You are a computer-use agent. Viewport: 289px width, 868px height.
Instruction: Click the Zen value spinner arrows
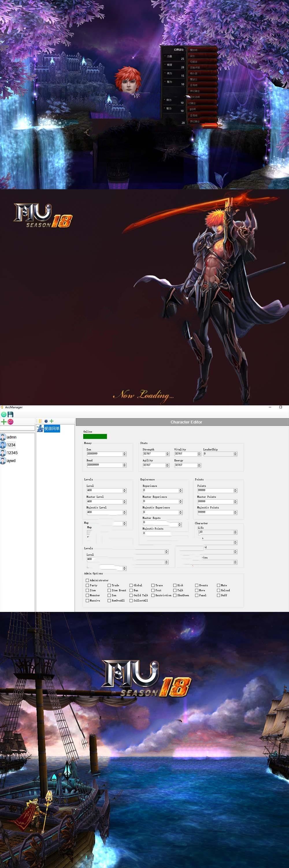point(125,454)
